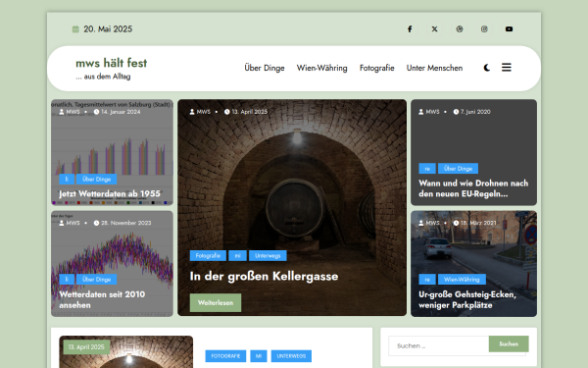Screen dimensions: 588x368
Task: Click the green Suchen button
Action: [x=509, y=344]
